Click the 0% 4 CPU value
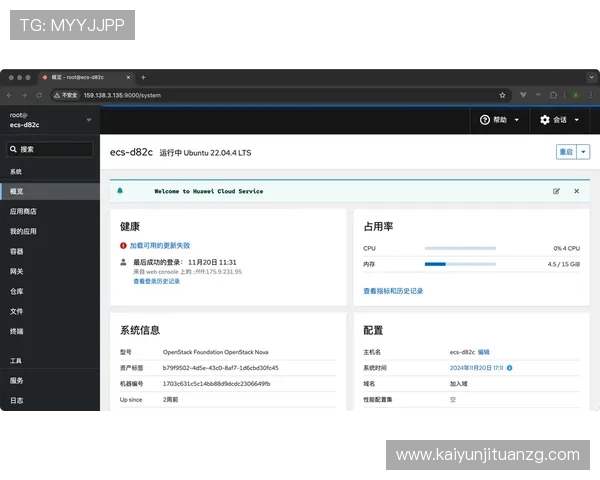The height and width of the screenshot is (480, 600). pos(567,248)
